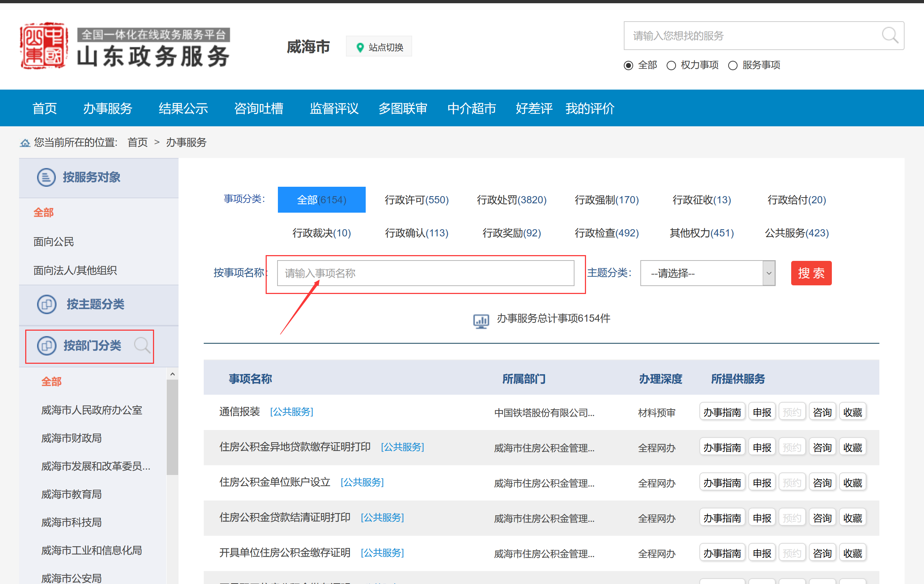Click scroll-up arrow in department list

pyautogui.click(x=172, y=374)
